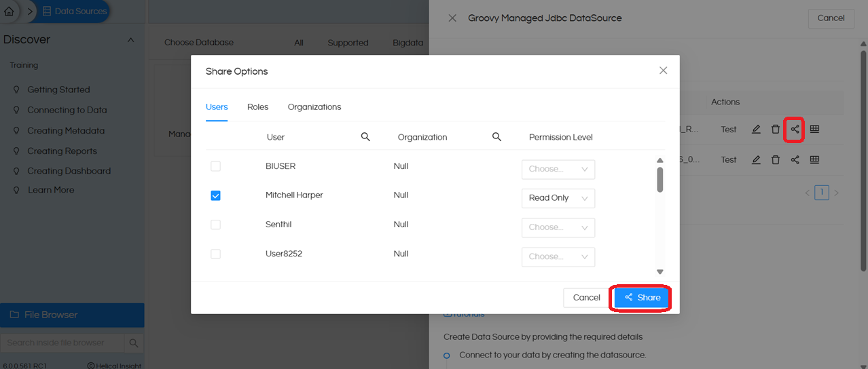Click the blue Share button

[642, 298]
